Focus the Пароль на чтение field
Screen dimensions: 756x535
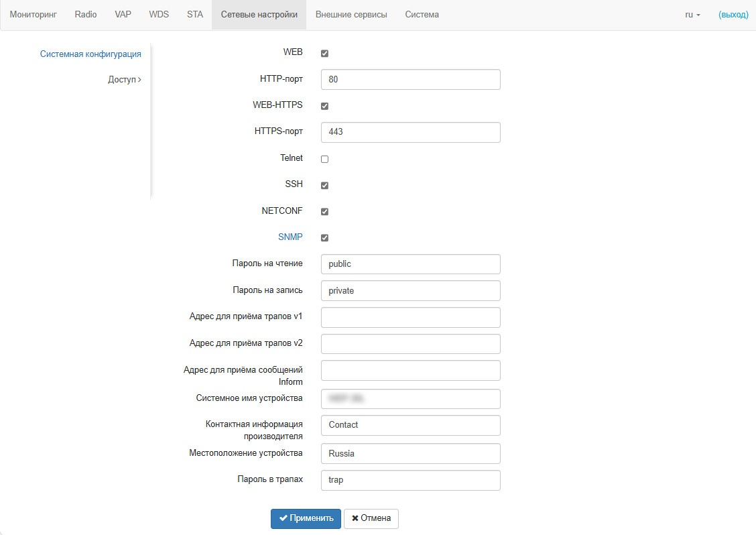pos(410,264)
